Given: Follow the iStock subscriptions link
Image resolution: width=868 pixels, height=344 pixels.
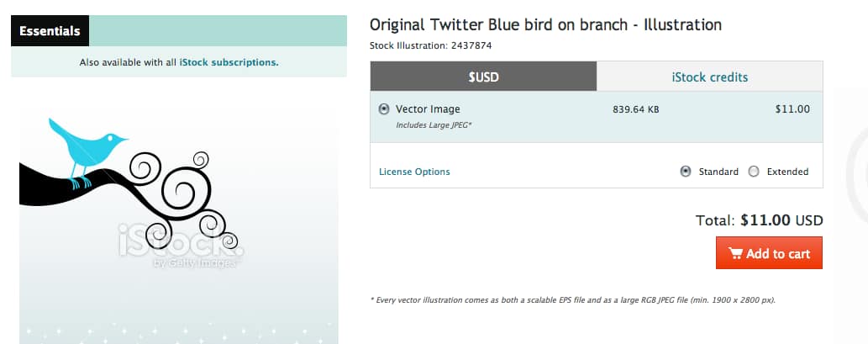Looking at the screenshot, I should tap(229, 62).
